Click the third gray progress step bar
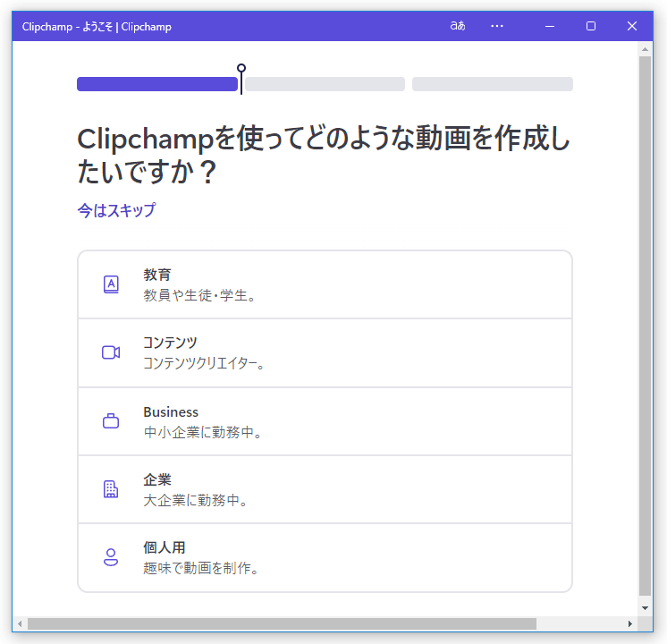667x644 pixels. (x=492, y=84)
